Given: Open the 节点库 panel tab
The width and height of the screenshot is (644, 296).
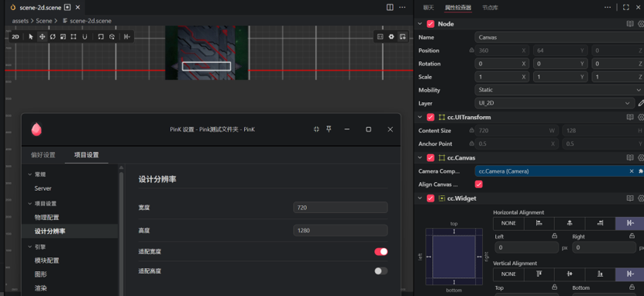Looking at the screenshot, I should [490, 8].
